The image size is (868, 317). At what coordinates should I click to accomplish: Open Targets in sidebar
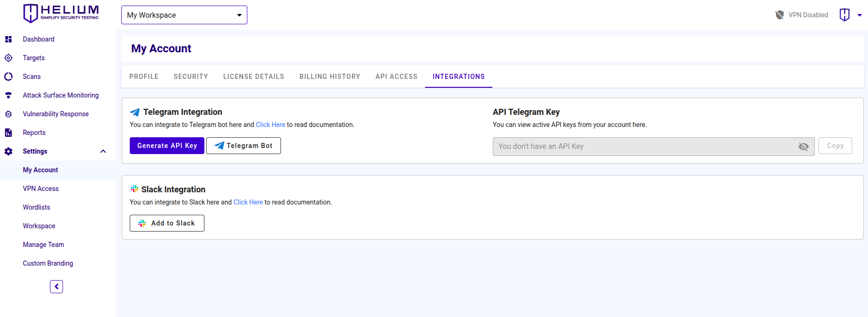pos(34,58)
